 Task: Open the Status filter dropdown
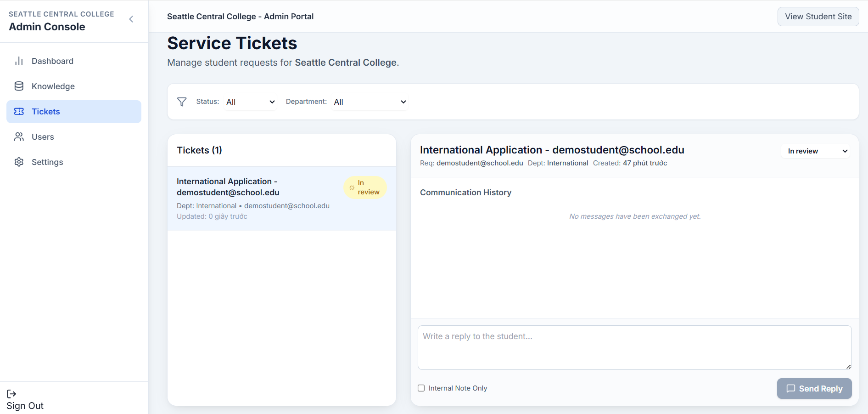point(250,102)
